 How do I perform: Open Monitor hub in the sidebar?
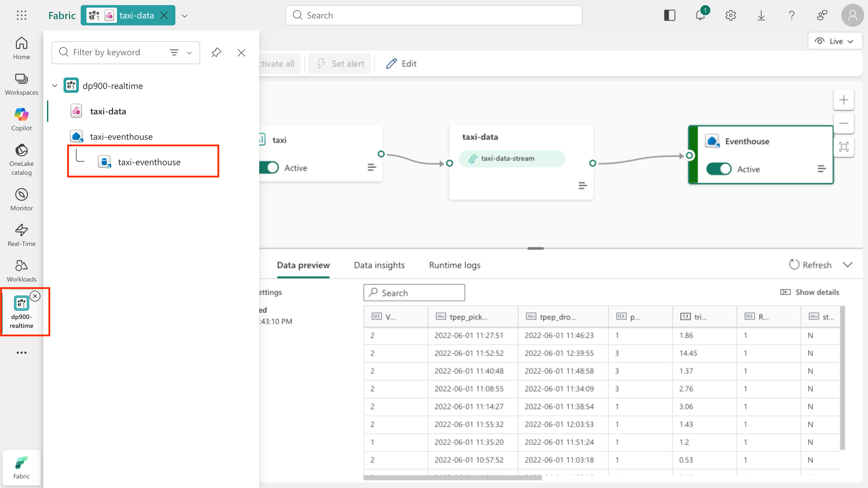click(x=22, y=200)
